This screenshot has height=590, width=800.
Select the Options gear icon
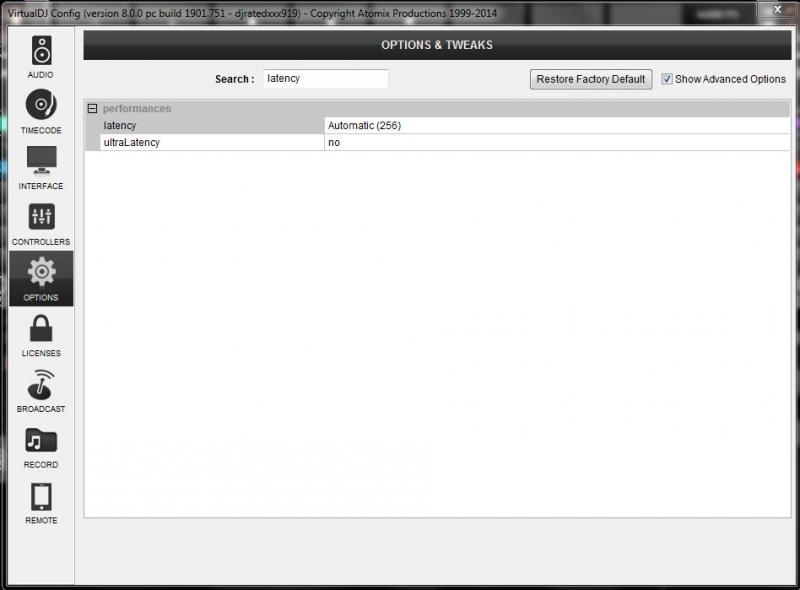41,272
